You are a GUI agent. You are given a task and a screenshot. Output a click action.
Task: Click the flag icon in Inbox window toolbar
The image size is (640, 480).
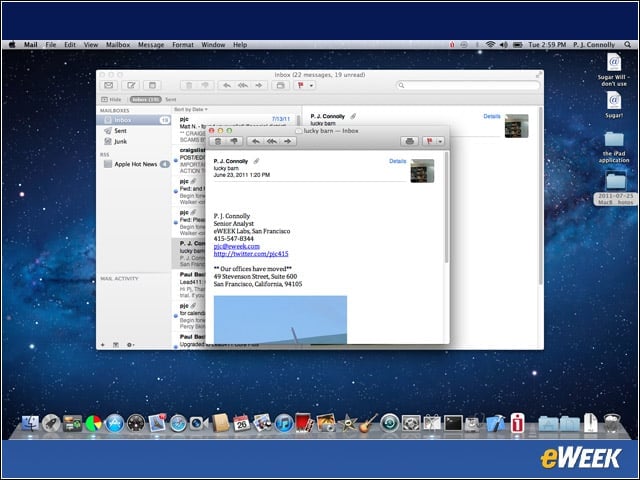tap(301, 85)
